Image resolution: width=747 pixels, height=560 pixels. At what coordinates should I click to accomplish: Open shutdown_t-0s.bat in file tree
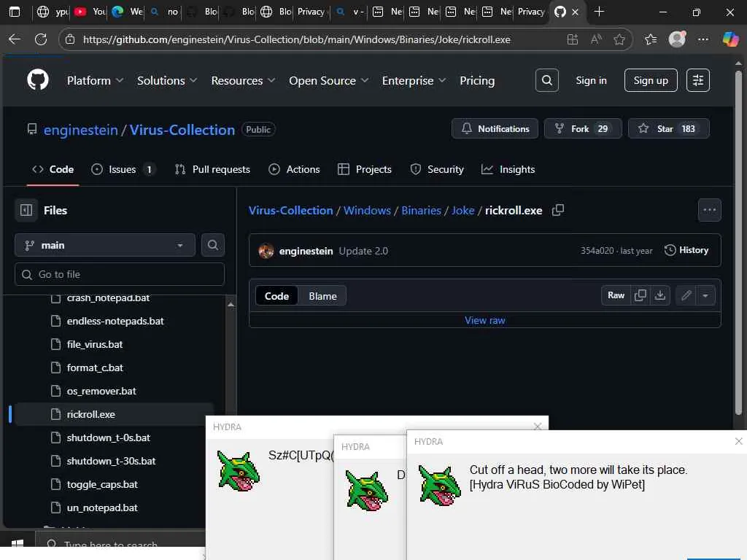tap(108, 437)
